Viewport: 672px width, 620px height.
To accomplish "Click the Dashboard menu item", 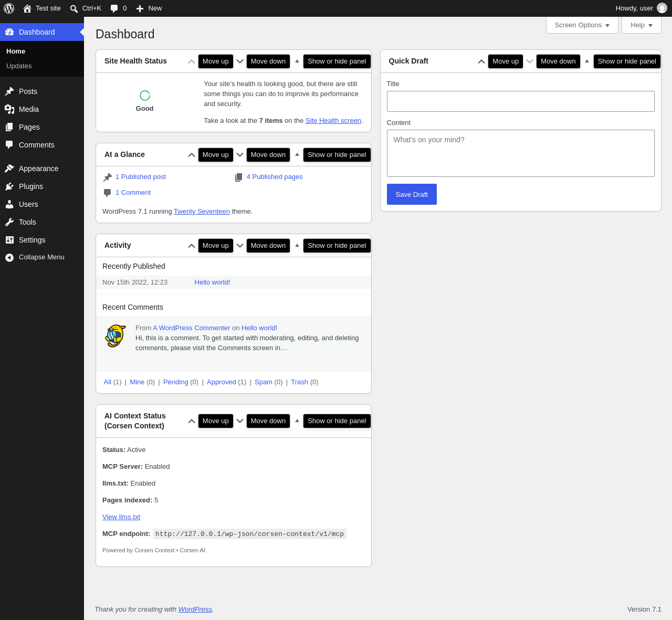I will click(42, 32).
